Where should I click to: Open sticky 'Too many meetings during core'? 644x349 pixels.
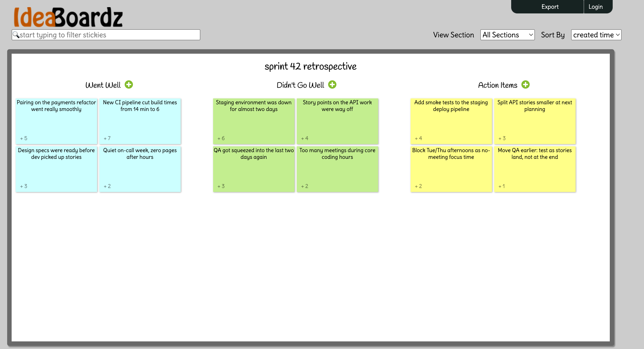point(337,169)
